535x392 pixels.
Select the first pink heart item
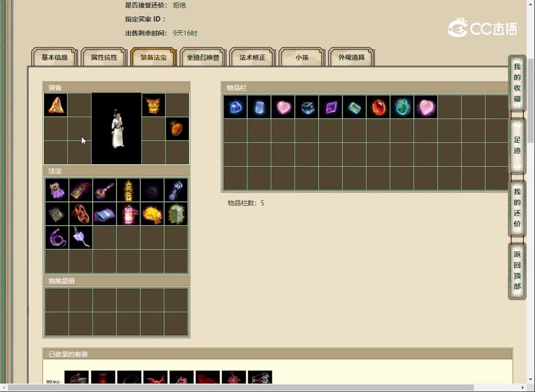(x=283, y=107)
